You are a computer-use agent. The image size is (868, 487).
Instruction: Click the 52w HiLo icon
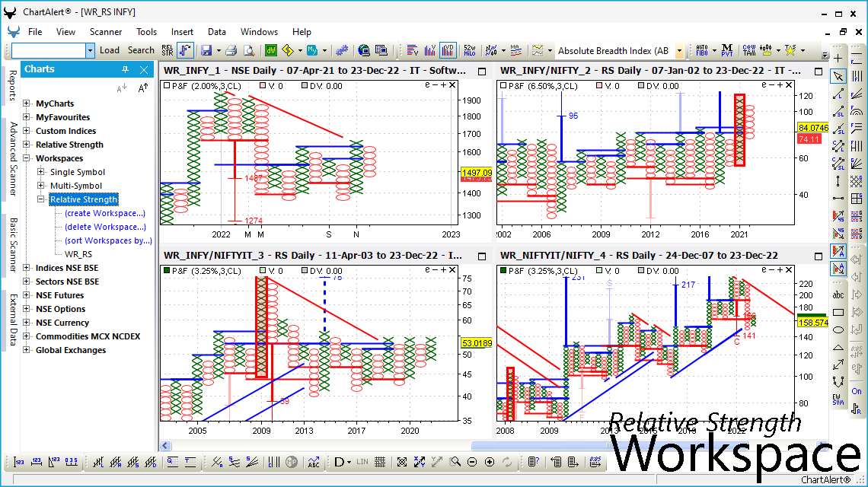pyautogui.click(x=470, y=50)
